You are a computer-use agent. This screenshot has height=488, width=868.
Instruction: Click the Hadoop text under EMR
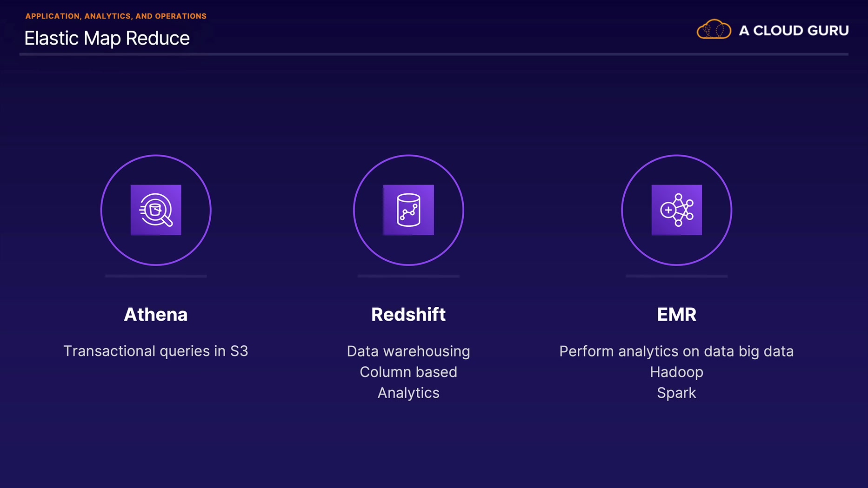tap(676, 372)
